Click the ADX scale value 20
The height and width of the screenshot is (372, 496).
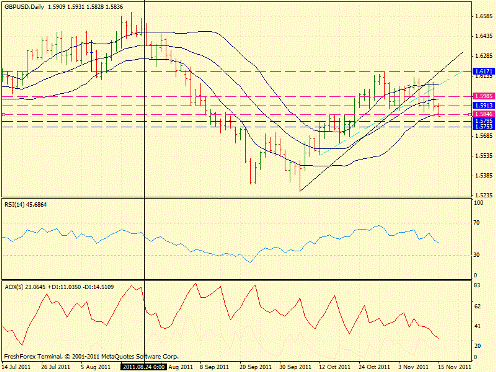pyautogui.click(x=477, y=346)
